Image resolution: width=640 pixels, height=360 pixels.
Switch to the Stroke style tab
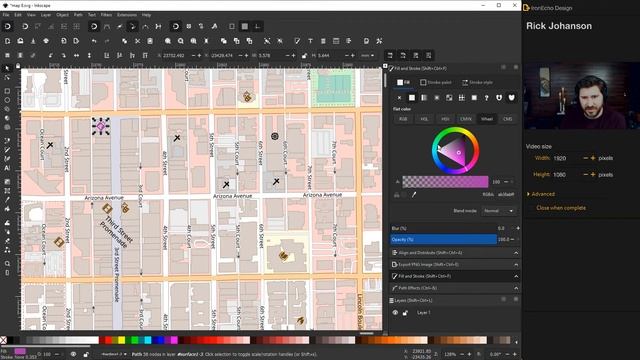477,82
